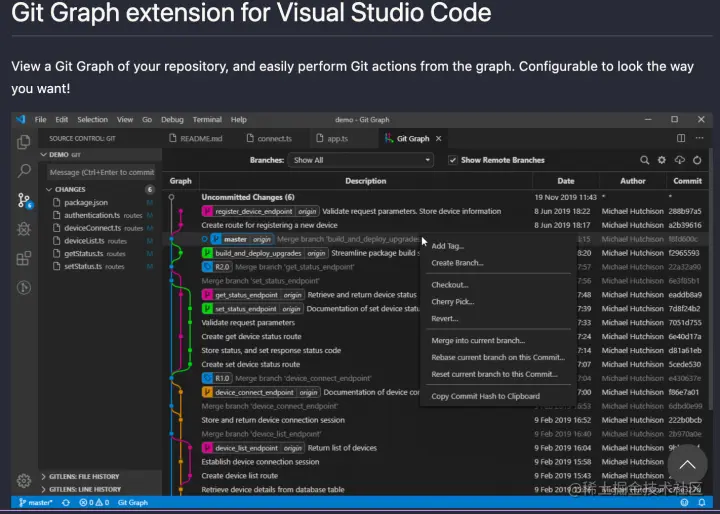Image resolution: width=720 pixels, height=514 pixels.
Task: Click synchronize changes icon in status bar
Action: click(x=66, y=503)
